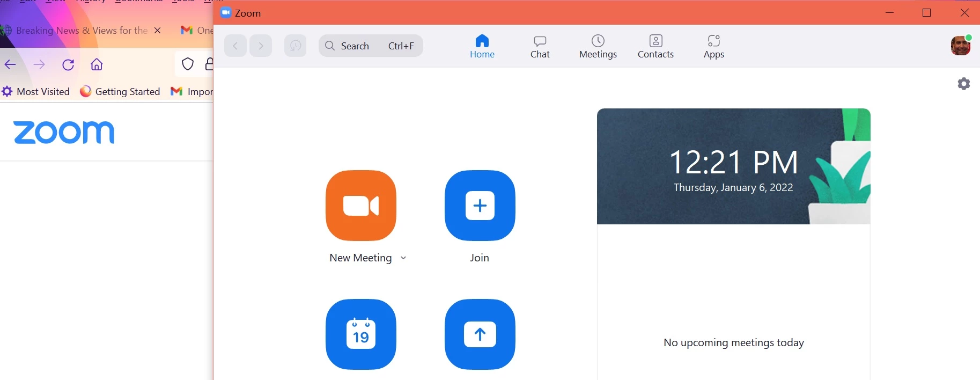Viewport: 980px width, 380px height.
Task: Click the Zoom Search field
Action: pos(371,46)
